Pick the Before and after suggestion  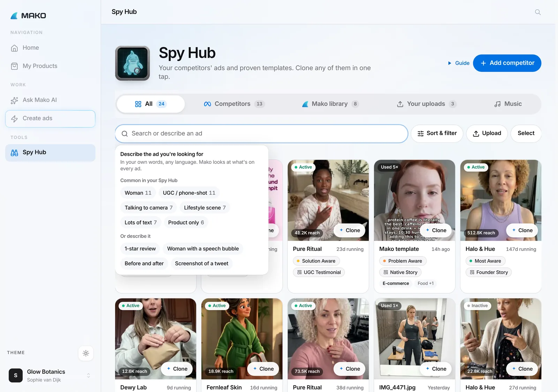click(144, 263)
